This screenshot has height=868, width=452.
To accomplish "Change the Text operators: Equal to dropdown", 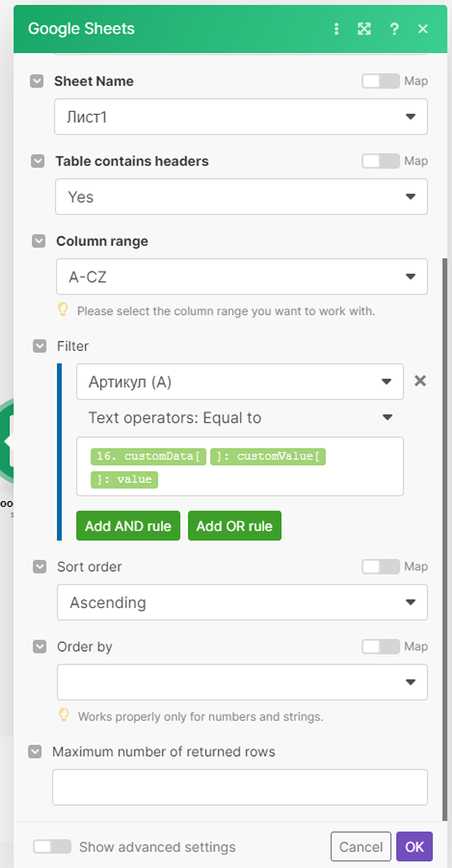I will coord(240,417).
